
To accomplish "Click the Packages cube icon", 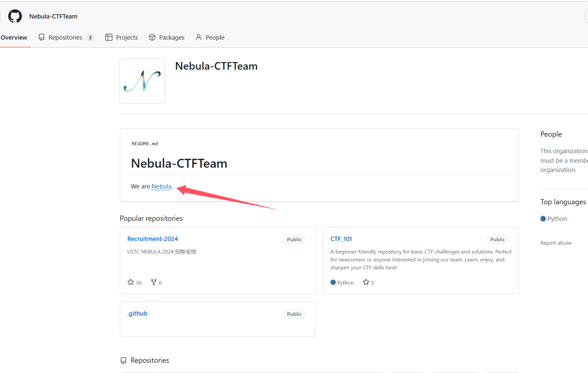I will click(152, 37).
